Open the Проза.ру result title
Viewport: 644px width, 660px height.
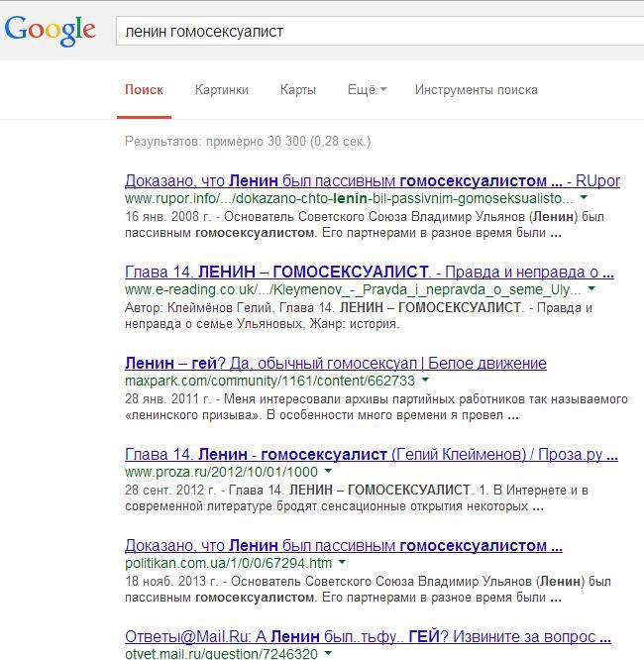pyautogui.click(x=372, y=455)
